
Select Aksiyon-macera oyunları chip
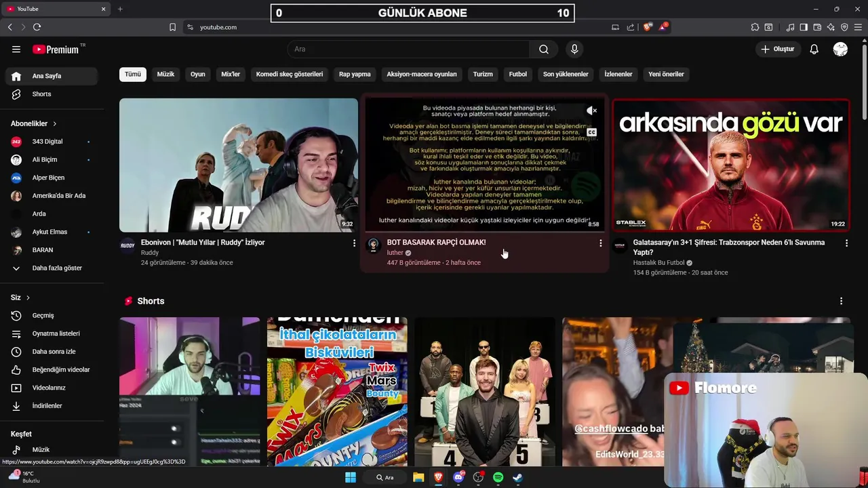pos(422,74)
